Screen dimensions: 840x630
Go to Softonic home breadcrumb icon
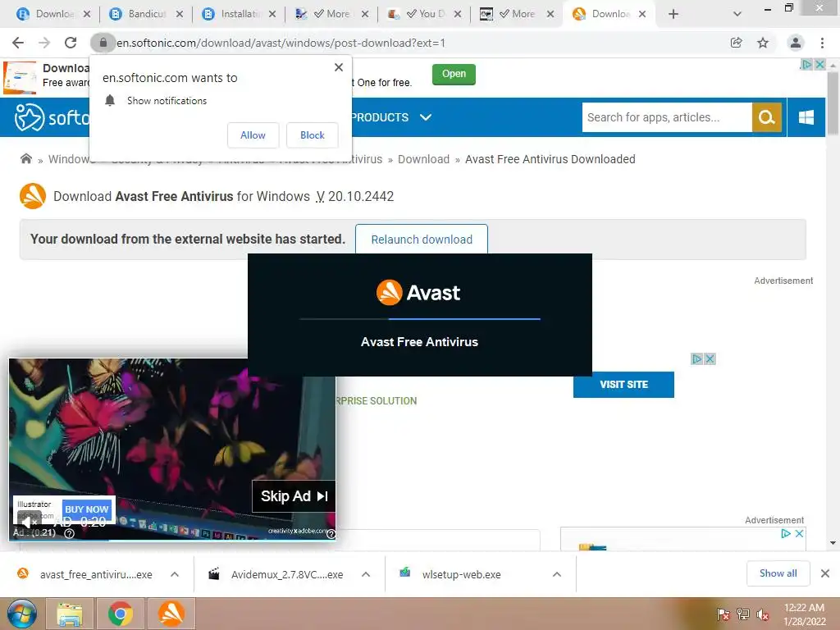coord(25,158)
